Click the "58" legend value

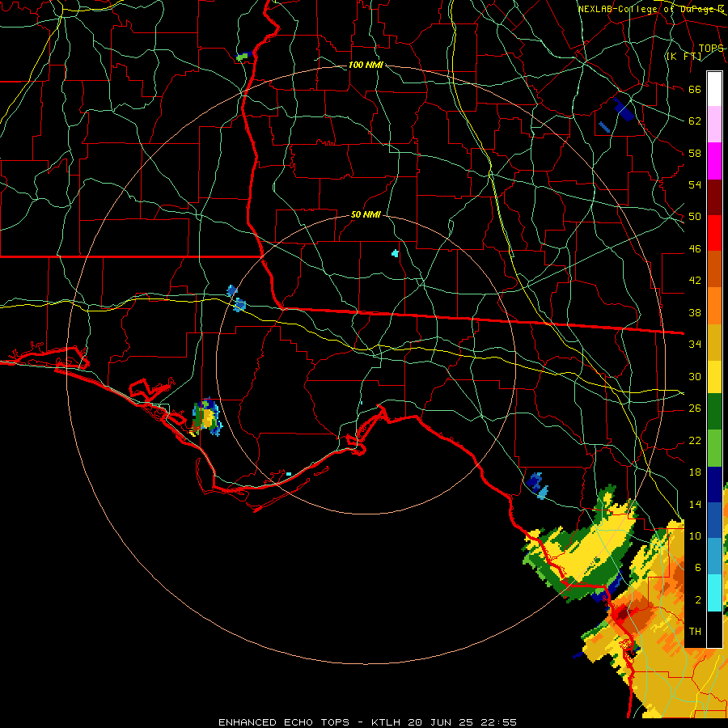point(695,153)
